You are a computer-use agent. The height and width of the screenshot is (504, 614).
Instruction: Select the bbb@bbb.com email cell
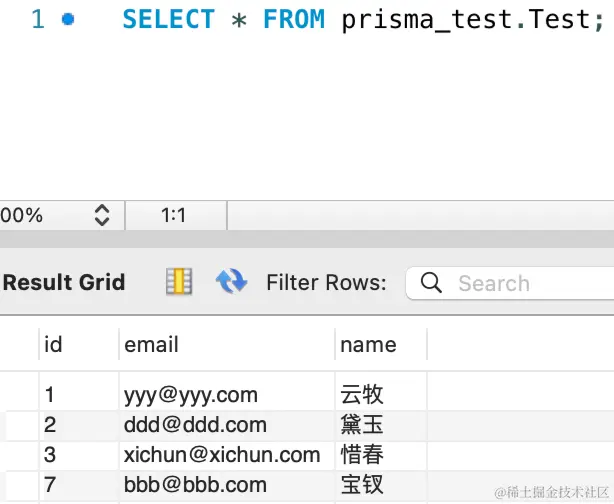[x=227, y=485]
